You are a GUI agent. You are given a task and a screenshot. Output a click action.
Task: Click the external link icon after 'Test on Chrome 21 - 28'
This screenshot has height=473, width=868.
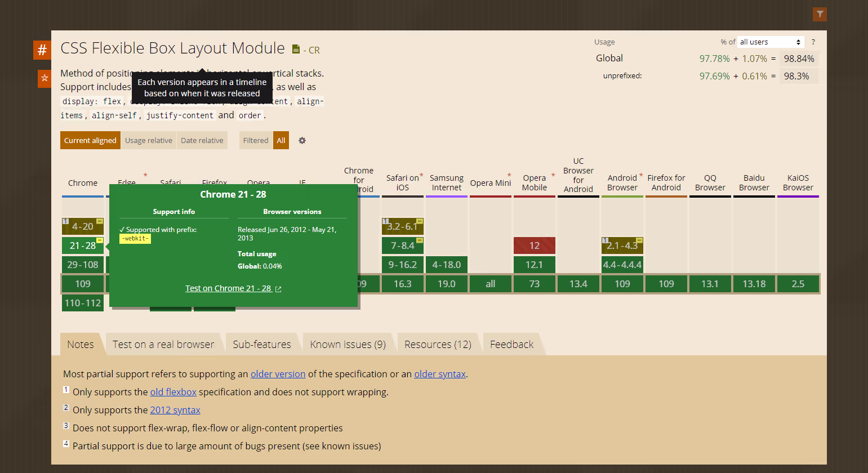click(278, 289)
